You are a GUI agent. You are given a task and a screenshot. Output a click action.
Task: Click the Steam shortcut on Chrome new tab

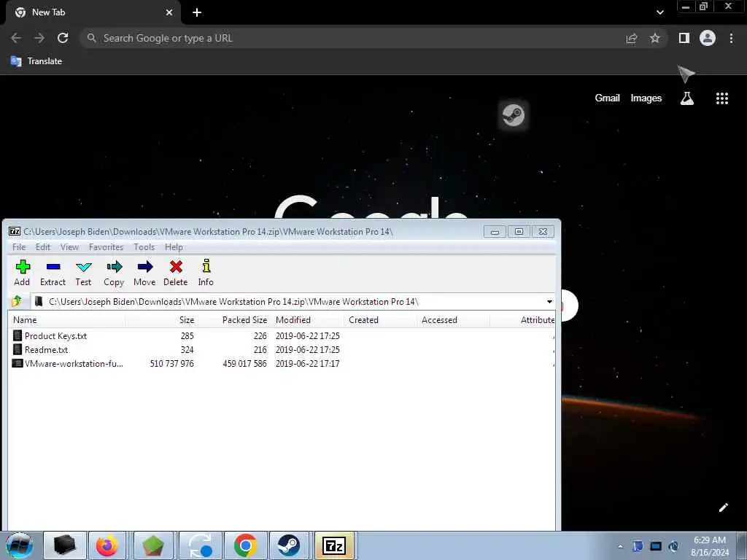(513, 114)
